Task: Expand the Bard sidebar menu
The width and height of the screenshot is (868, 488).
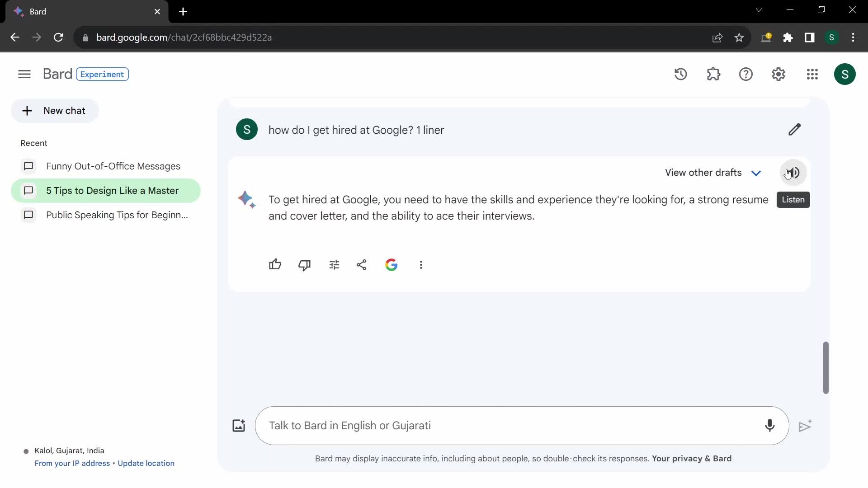Action: click(x=24, y=73)
